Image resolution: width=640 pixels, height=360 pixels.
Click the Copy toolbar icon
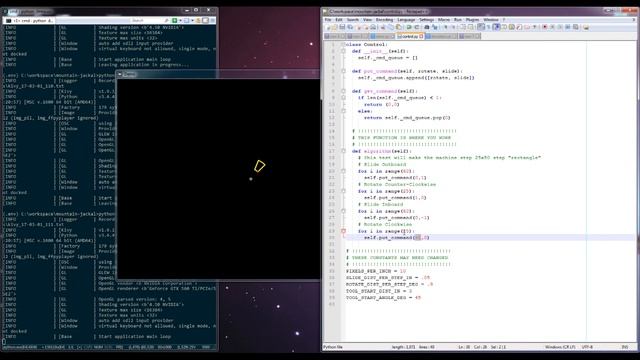coord(391,27)
